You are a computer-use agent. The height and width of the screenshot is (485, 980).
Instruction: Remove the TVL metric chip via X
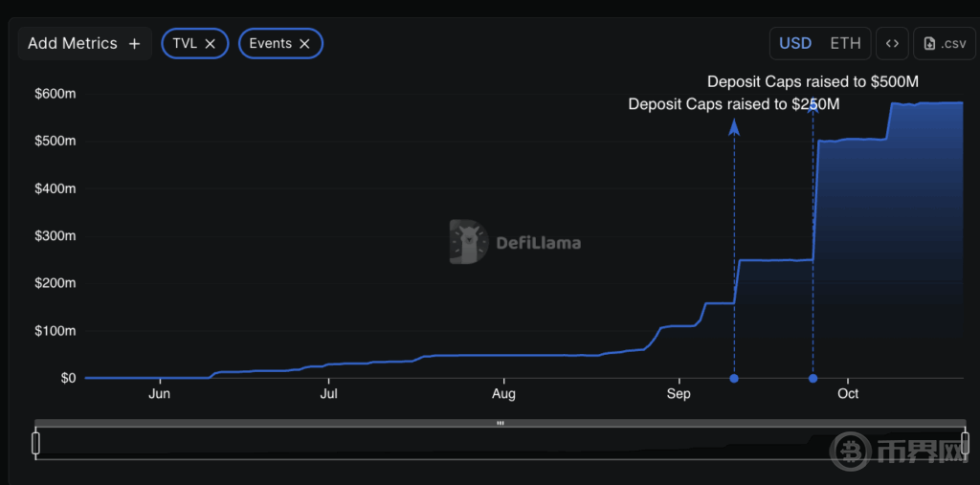pyautogui.click(x=211, y=44)
